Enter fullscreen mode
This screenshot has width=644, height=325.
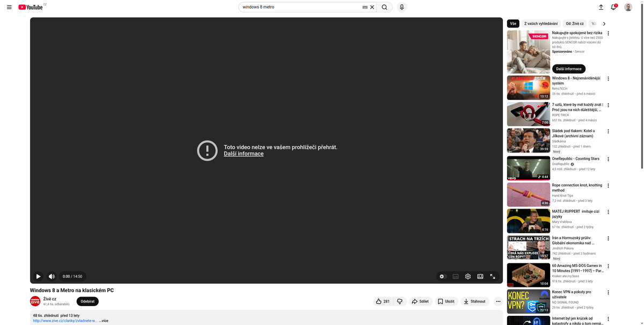493,276
